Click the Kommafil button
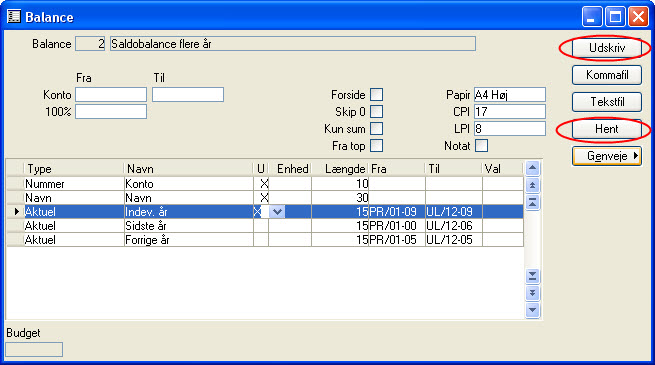 [607, 75]
